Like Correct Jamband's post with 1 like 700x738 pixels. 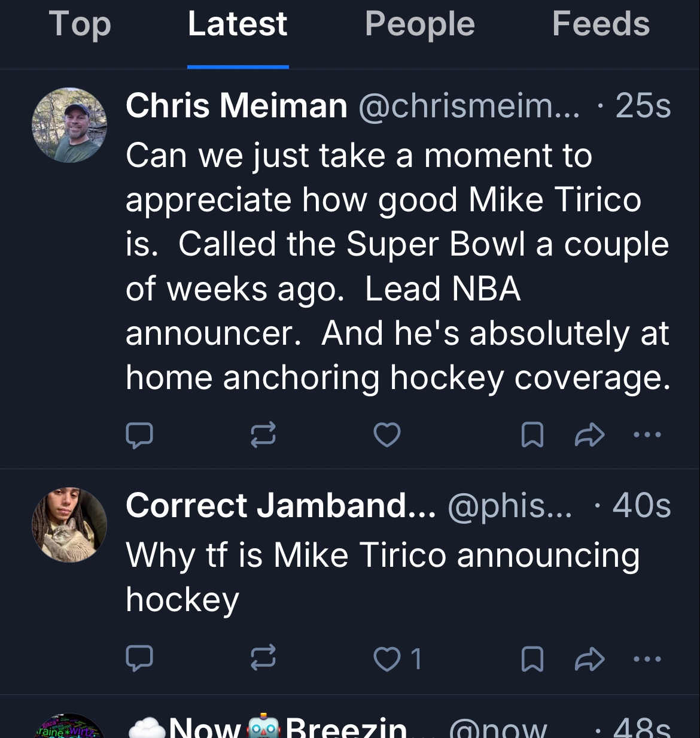tap(387, 659)
